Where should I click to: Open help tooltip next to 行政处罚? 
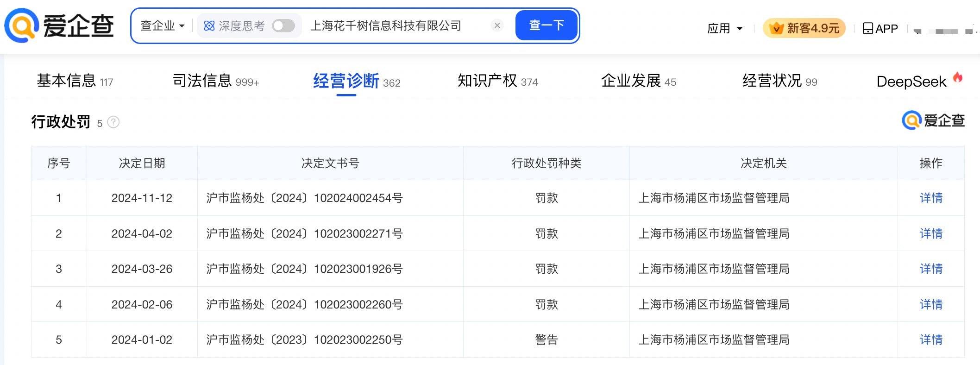113,122
